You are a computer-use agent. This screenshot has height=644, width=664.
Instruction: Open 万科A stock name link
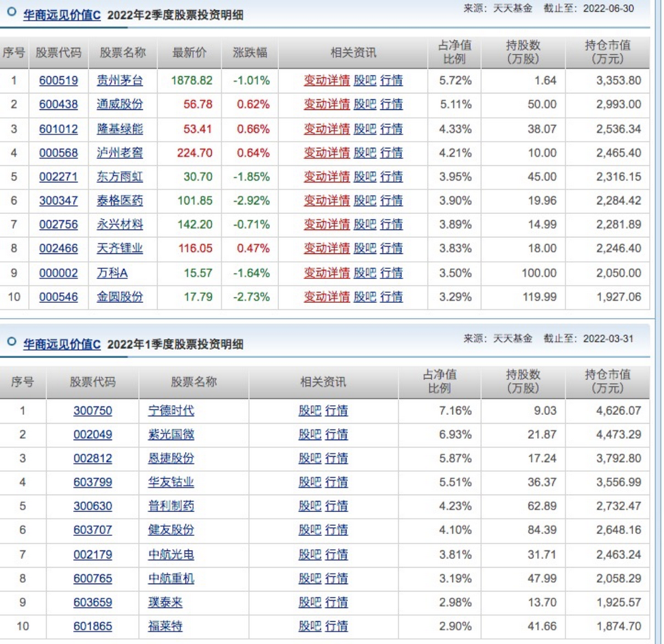112,273
